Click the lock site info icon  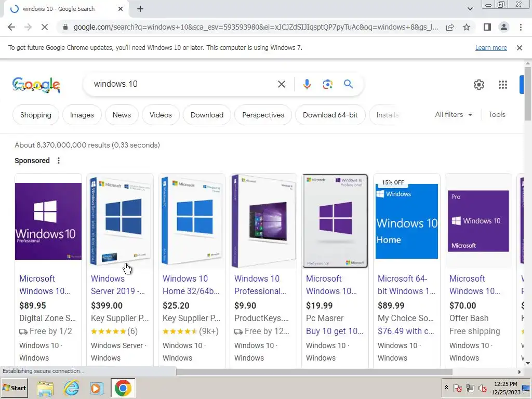coord(65,27)
